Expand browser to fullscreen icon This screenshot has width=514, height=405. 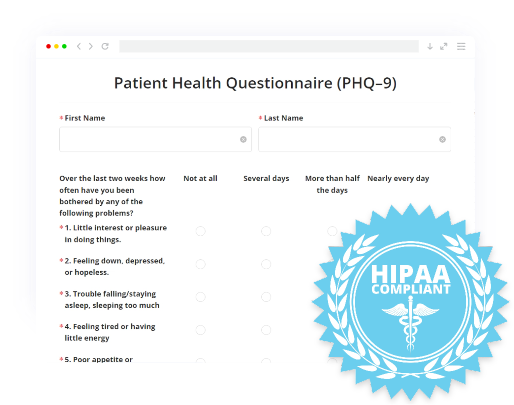click(444, 46)
